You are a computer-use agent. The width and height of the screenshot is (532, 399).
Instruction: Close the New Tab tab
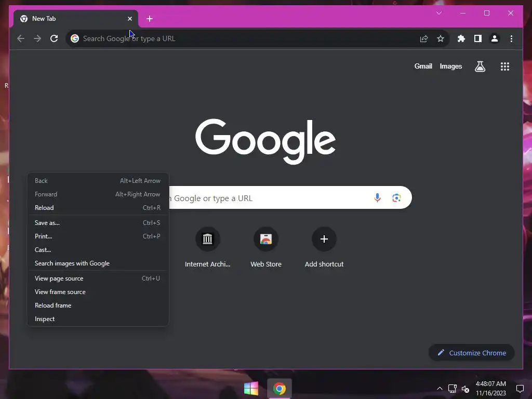pos(129,19)
